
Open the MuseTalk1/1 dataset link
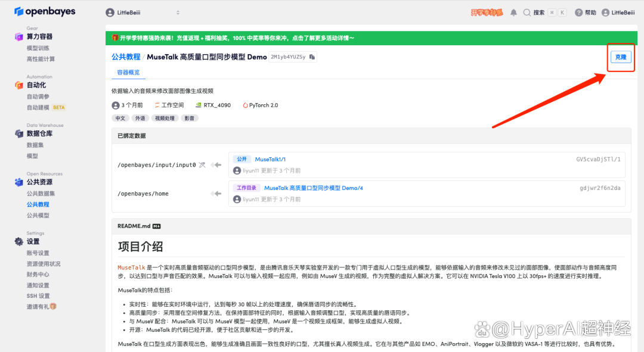click(270, 159)
